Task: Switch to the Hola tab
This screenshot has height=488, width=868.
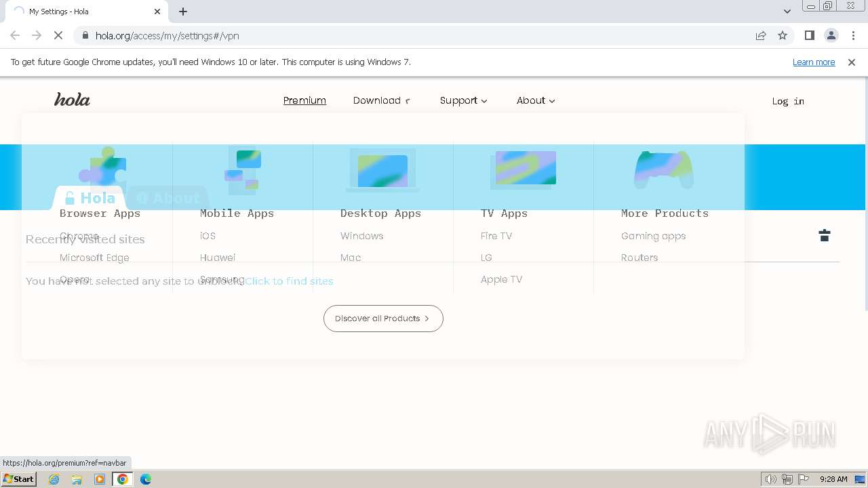Action: (x=90, y=198)
